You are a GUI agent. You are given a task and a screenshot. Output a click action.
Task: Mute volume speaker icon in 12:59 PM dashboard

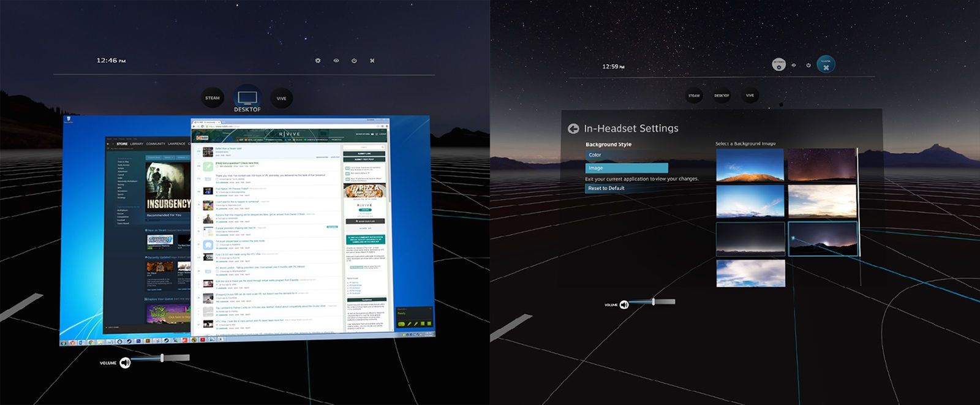[x=624, y=305]
